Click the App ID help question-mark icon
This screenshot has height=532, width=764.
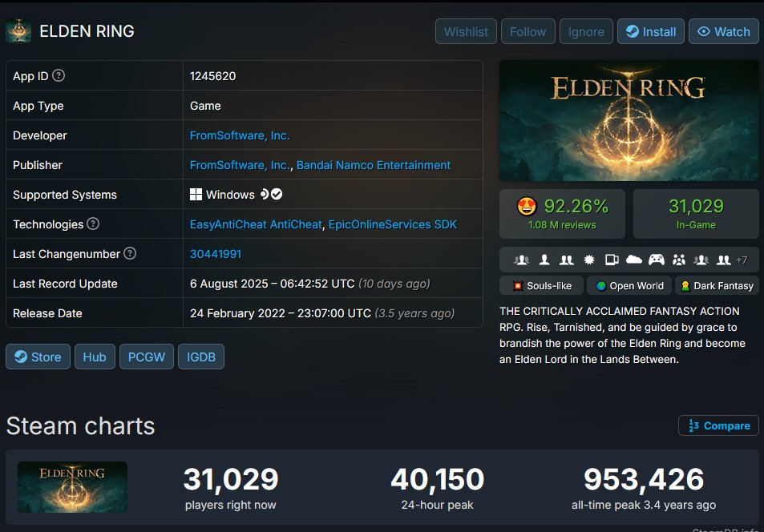click(x=59, y=75)
